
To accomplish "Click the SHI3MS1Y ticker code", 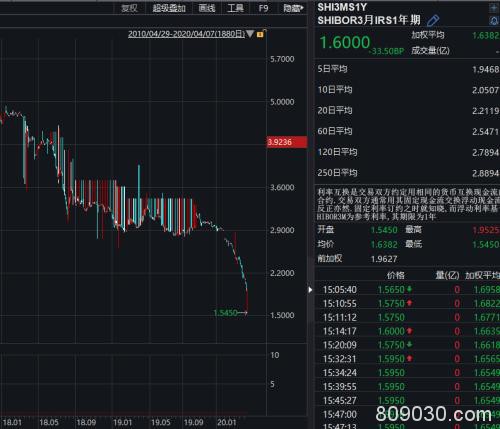I will coord(342,7).
